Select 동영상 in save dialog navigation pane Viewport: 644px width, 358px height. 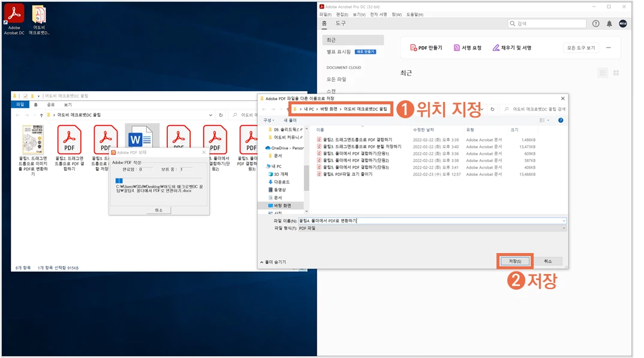[277, 189]
